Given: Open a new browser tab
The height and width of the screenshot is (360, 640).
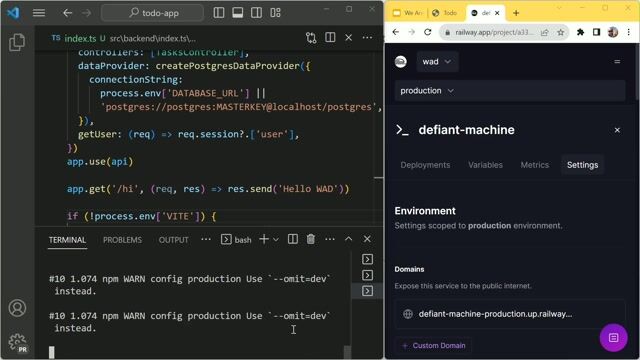Looking at the screenshot, I should coord(516,13).
